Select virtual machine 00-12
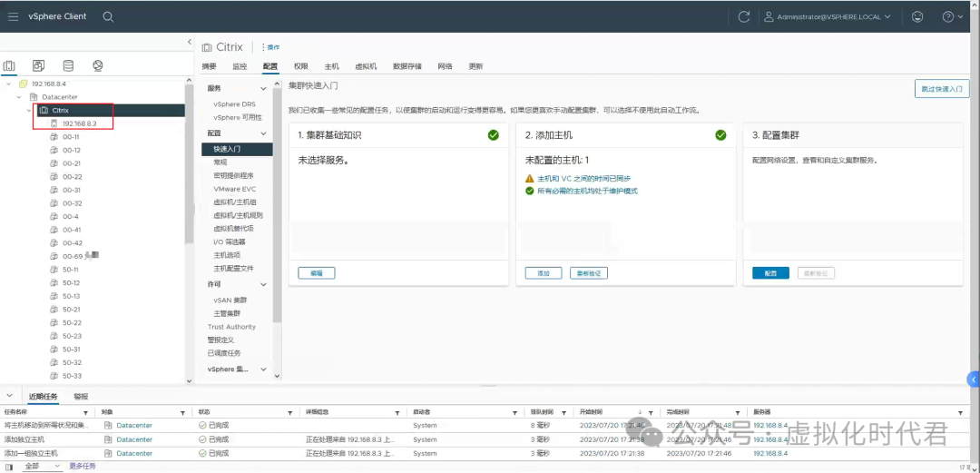Image resolution: width=980 pixels, height=473 pixels. point(72,151)
